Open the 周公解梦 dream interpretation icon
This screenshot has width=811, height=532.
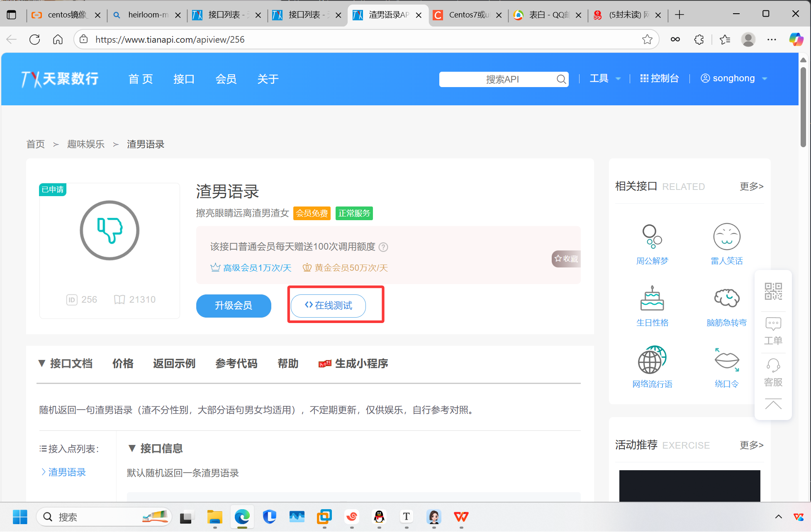click(x=652, y=237)
